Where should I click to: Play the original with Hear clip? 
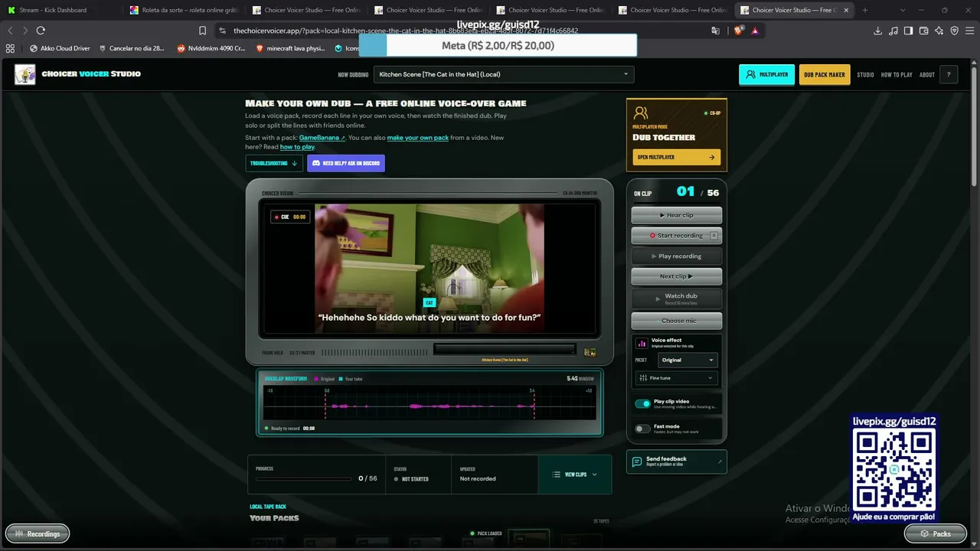point(677,215)
